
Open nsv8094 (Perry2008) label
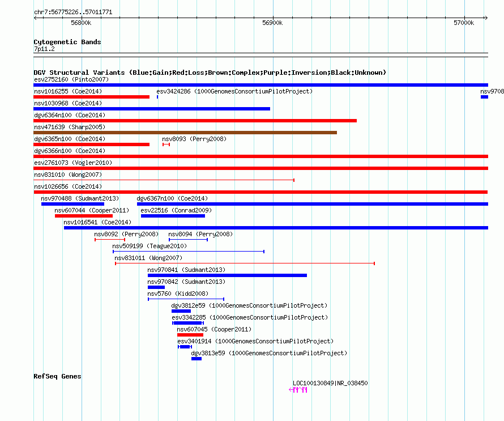tap(200, 234)
